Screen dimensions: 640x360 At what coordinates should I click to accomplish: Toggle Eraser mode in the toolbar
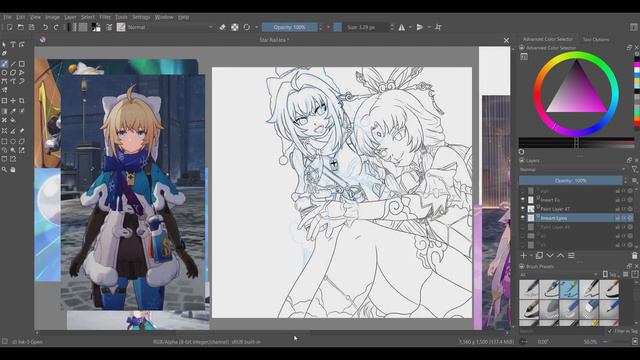tap(222, 27)
